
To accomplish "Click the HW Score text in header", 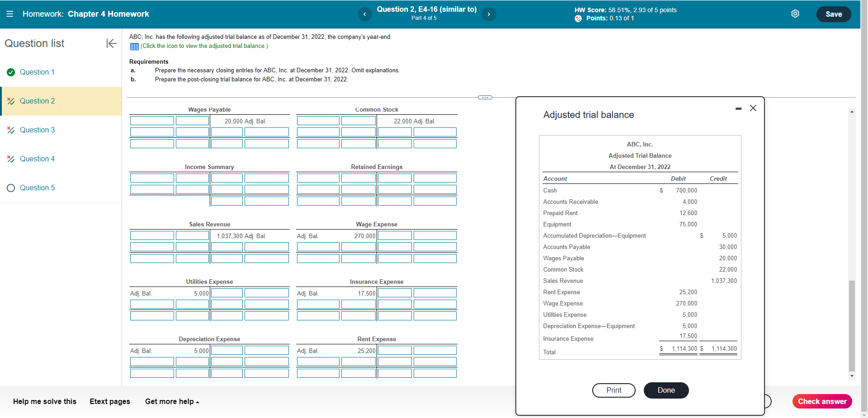I will click(626, 10).
